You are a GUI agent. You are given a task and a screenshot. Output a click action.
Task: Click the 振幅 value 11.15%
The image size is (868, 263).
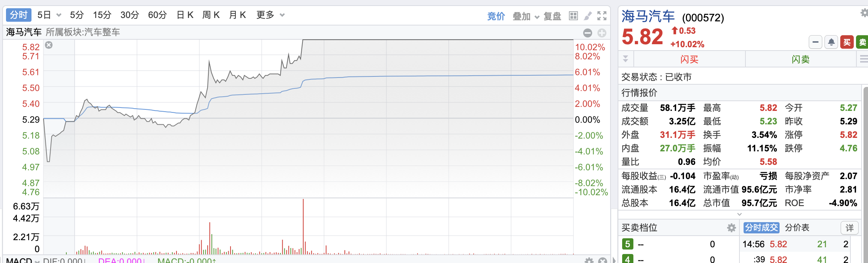click(x=762, y=148)
